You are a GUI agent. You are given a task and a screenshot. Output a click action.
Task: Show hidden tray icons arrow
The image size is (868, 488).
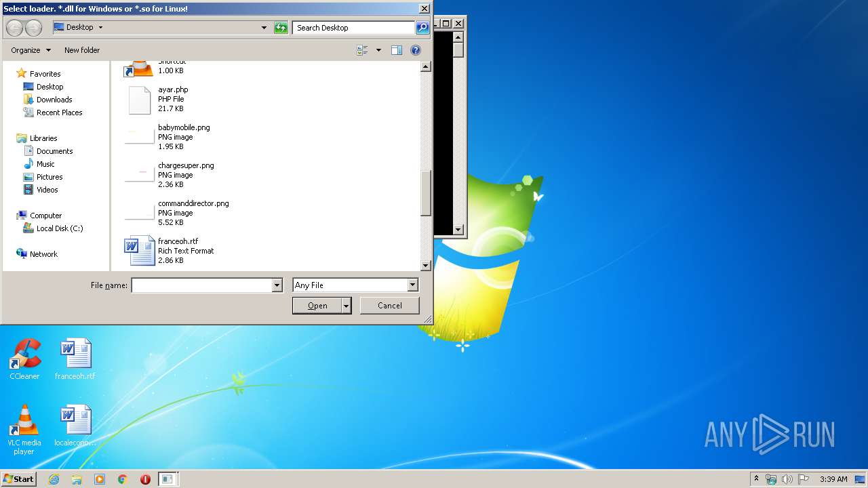(x=756, y=479)
